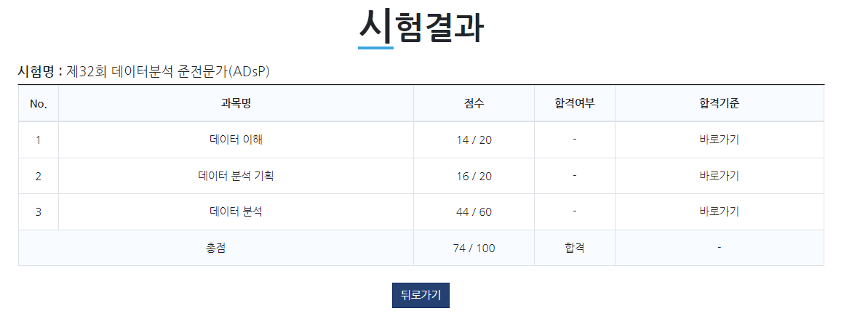Click the 74 / 100 total score

point(474,249)
